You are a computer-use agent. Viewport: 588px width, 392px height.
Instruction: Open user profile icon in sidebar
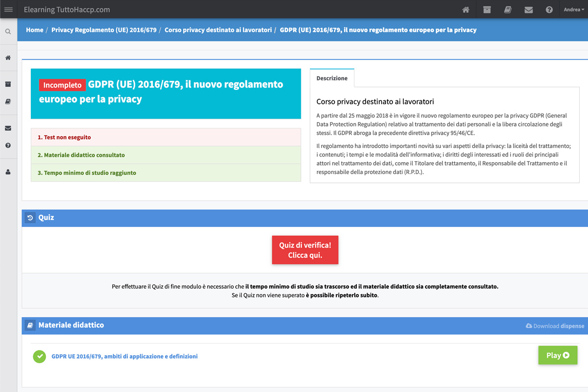click(8, 172)
